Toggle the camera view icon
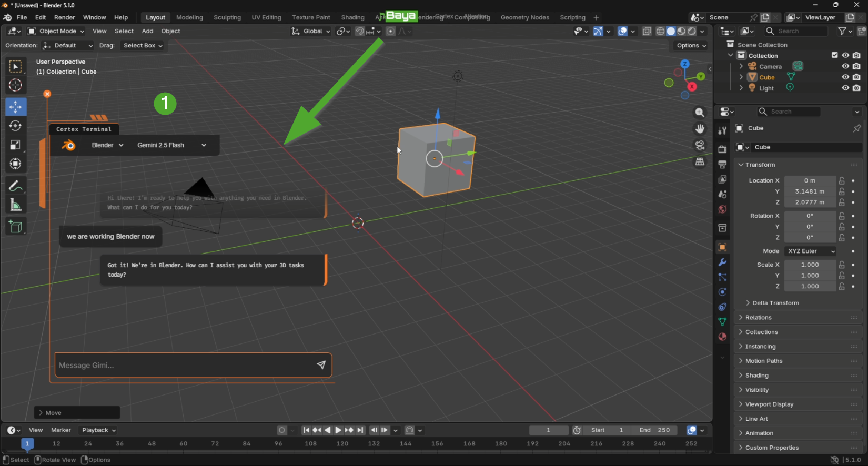The image size is (868, 466). pos(700,145)
